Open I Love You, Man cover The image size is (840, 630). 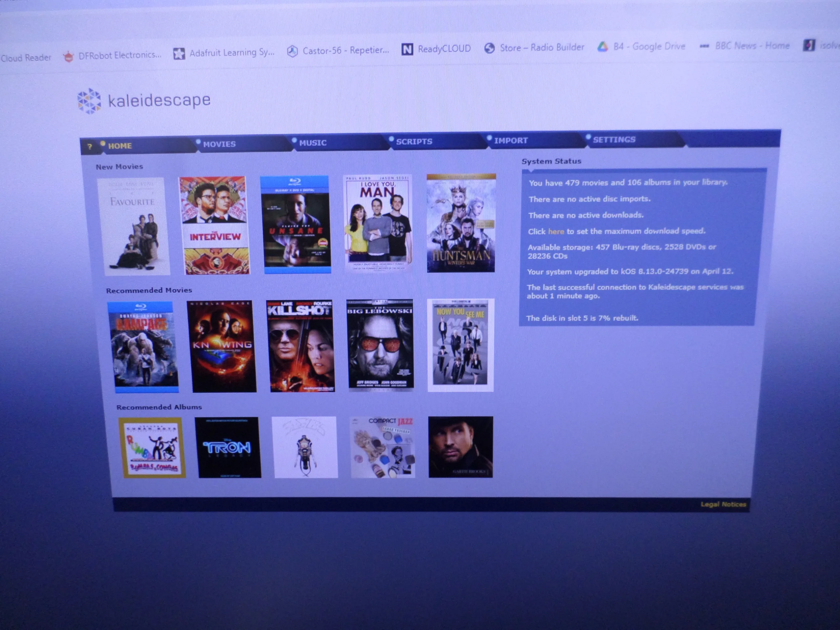[378, 223]
